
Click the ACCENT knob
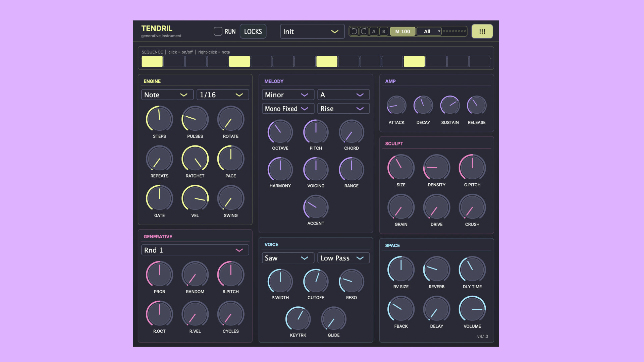pyautogui.click(x=316, y=207)
